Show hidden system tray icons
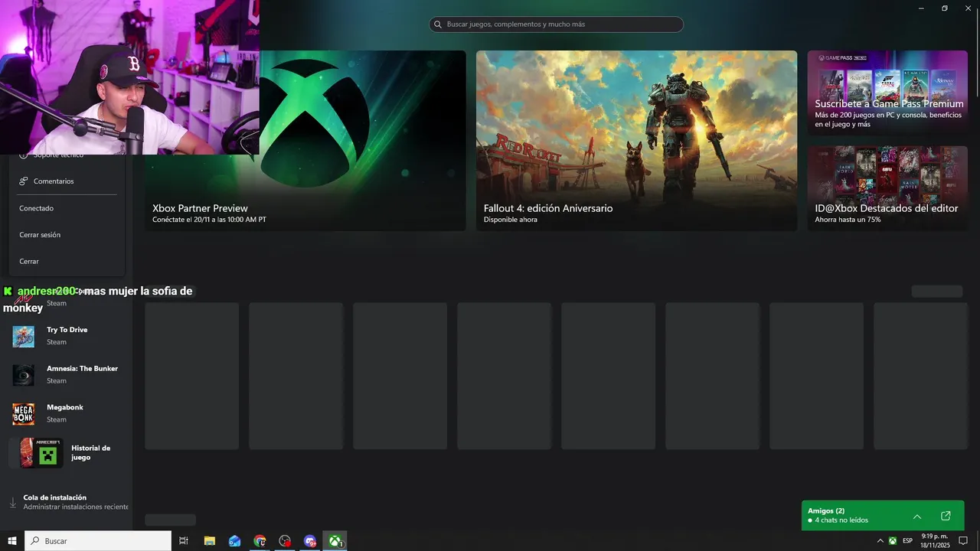Image resolution: width=980 pixels, height=551 pixels. click(x=880, y=541)
